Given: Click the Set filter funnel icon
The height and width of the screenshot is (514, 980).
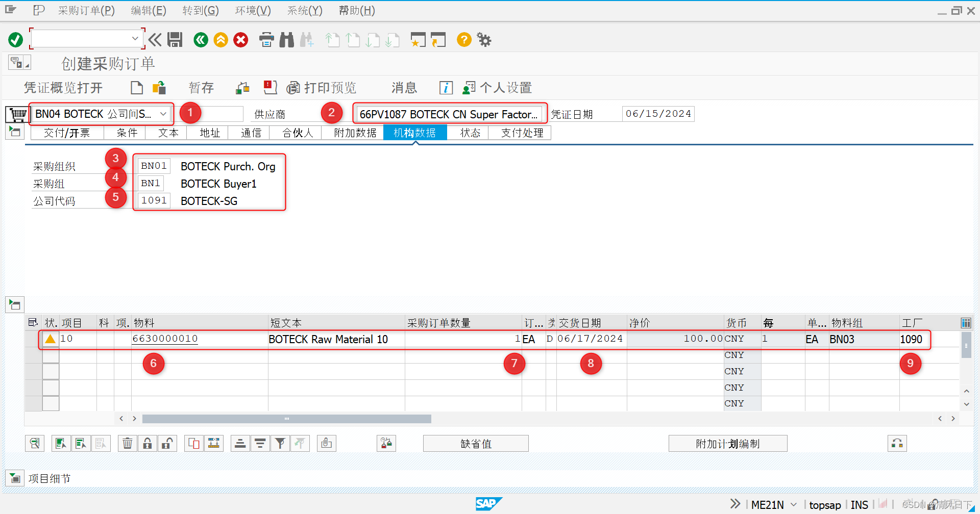Looking at the screenshot, I should click(280, 444).
